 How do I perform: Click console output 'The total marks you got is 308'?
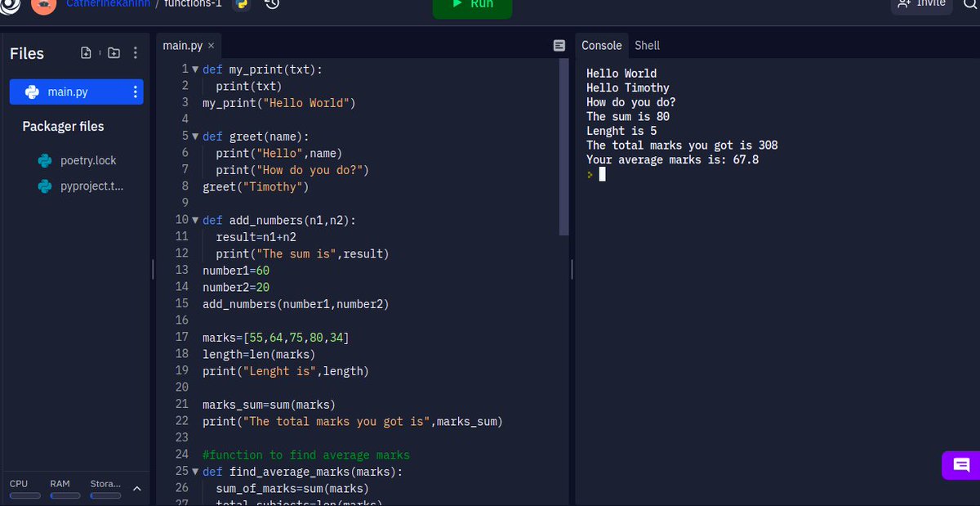pos(682,145)
